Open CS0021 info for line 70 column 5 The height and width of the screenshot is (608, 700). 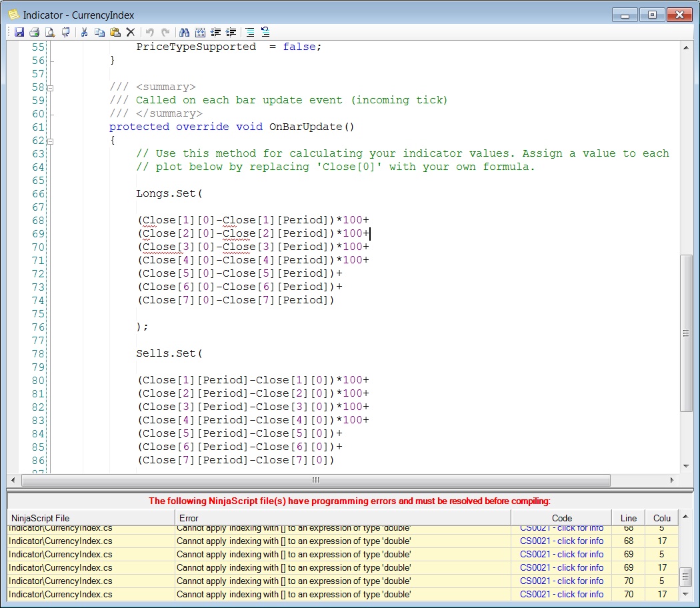pos(561,581)
